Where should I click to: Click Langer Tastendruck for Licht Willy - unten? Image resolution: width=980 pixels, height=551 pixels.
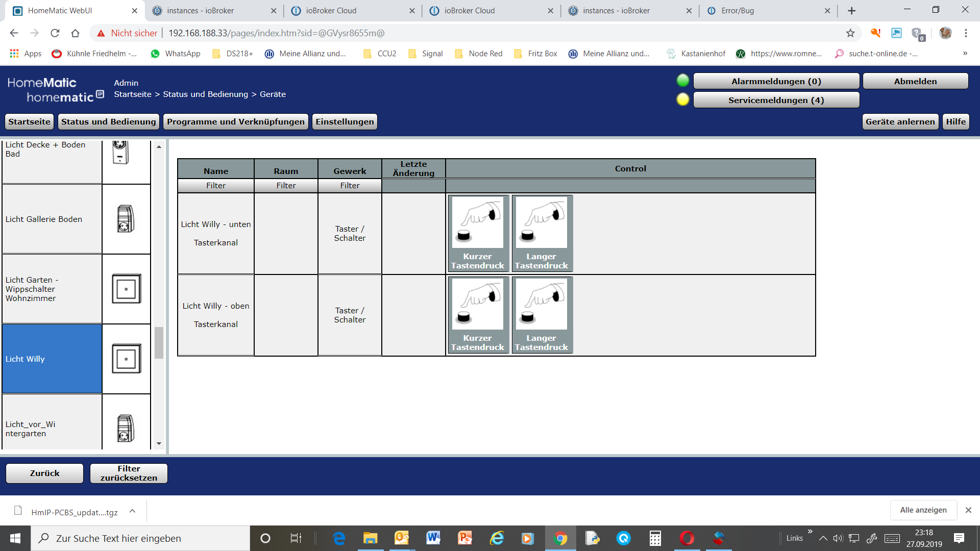(542, 233)
